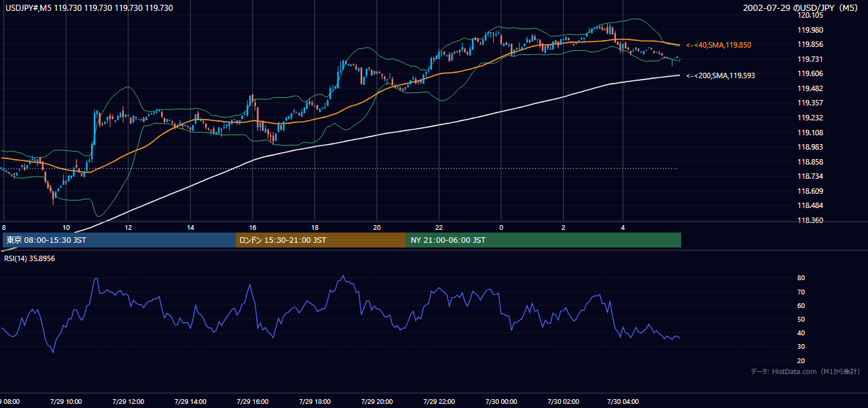Click the RSI scale value 60

click(x=801, y=305)
